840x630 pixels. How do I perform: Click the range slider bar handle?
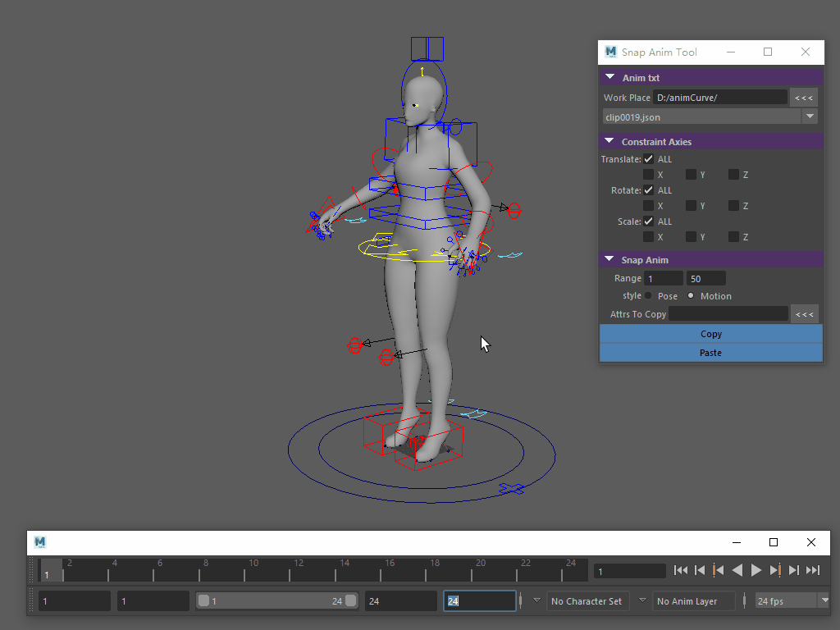(276, 601)
